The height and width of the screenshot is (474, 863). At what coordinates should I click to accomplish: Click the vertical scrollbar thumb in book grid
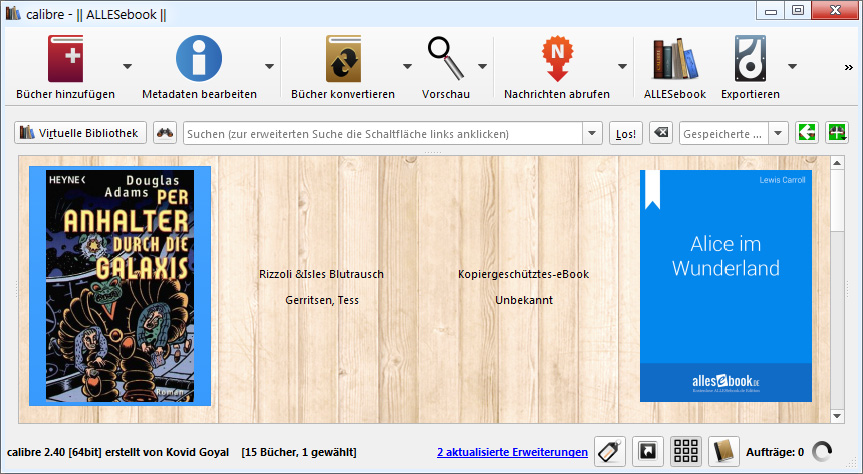tap(837, 200)
